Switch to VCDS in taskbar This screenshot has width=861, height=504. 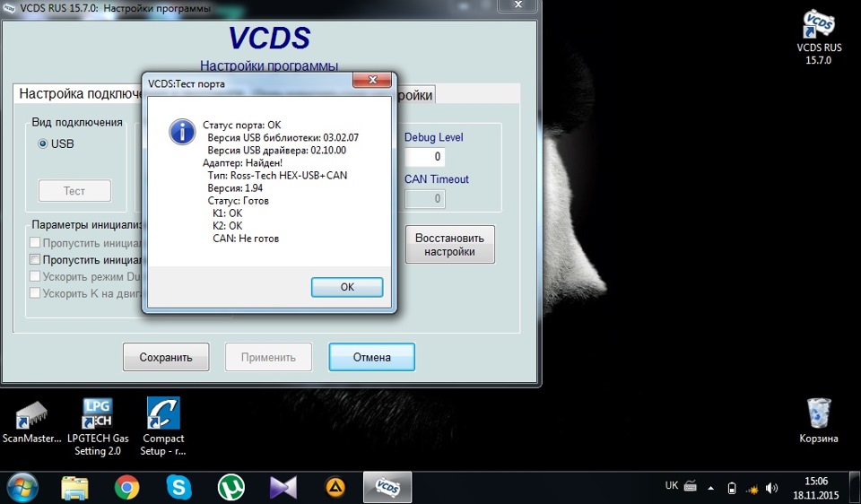point(387,488)
